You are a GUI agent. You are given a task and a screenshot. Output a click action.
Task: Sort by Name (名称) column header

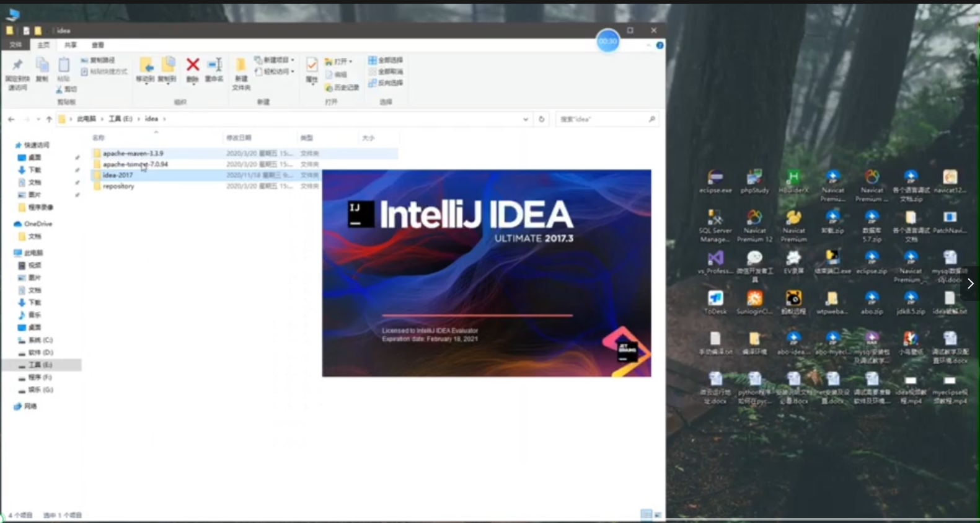click(99, 138)
